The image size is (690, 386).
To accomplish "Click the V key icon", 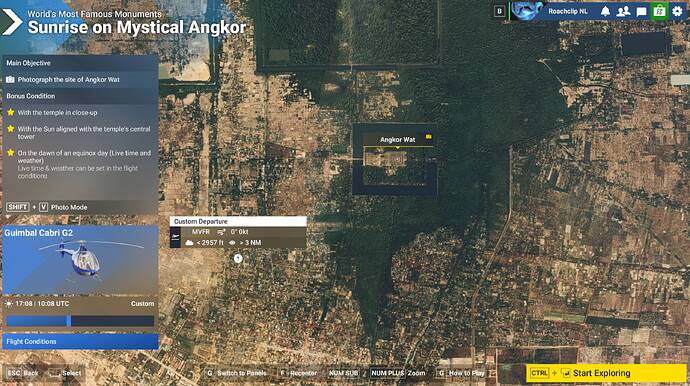I will click(x=43, y=207).
